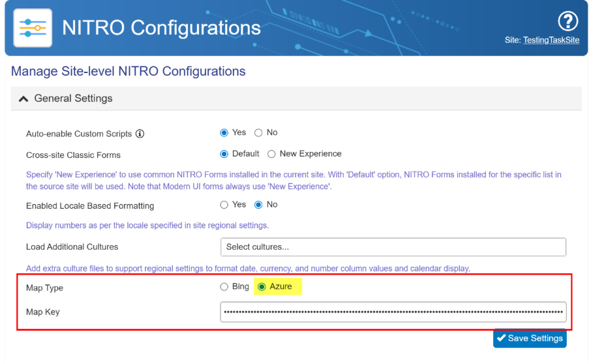Click the NITRO Configurations sliders logo icon
This screenshot has width=589, height=364.
[33, 28]
